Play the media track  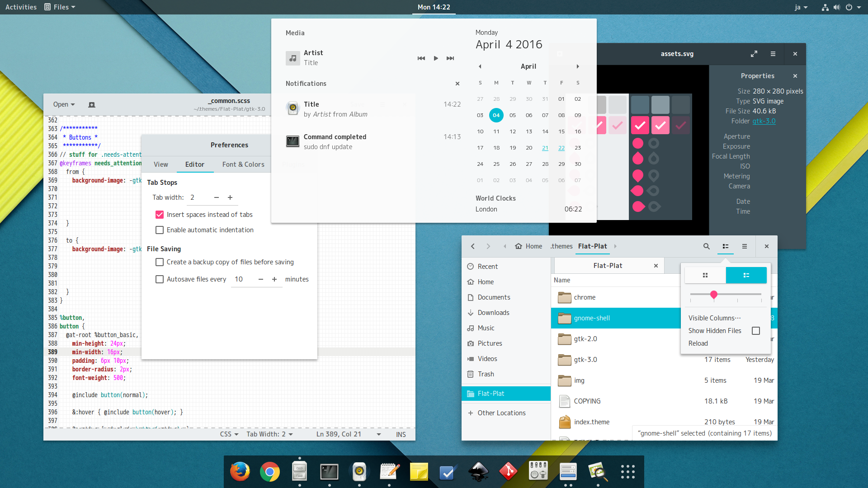[x=436, y=58]
